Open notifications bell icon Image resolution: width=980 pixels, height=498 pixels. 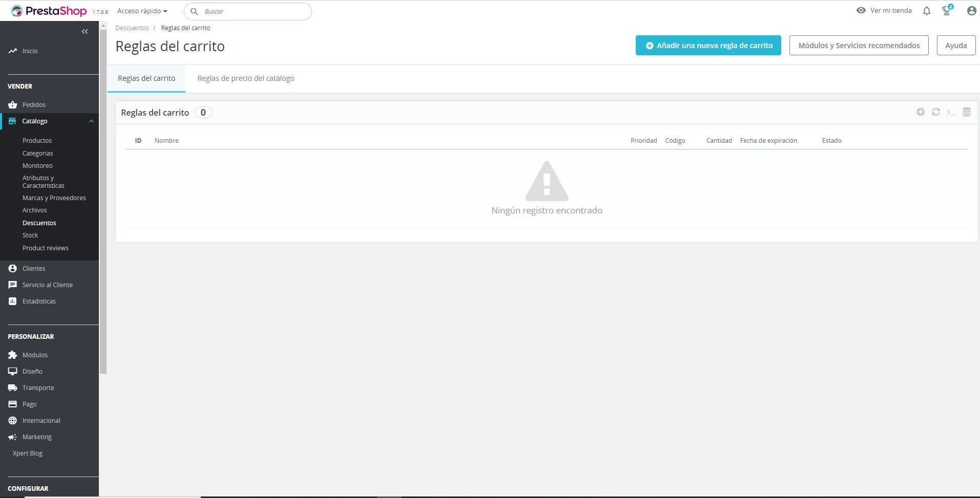click(x=926, y=11)
